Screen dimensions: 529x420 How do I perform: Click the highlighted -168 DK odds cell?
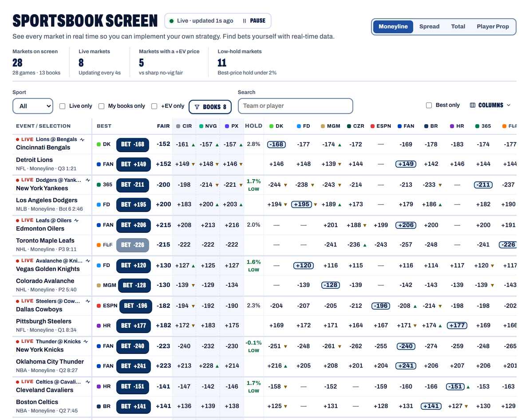(276, 145)
